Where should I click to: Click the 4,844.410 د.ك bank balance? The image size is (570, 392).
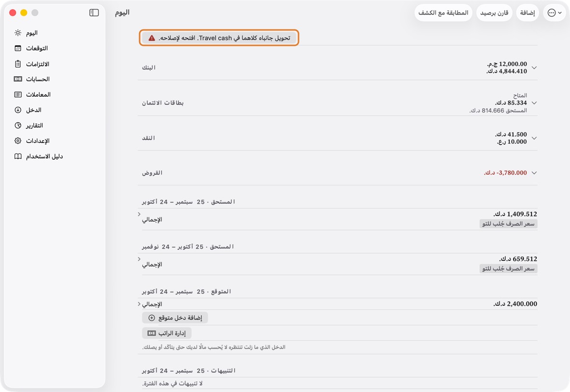coord(507,71)
